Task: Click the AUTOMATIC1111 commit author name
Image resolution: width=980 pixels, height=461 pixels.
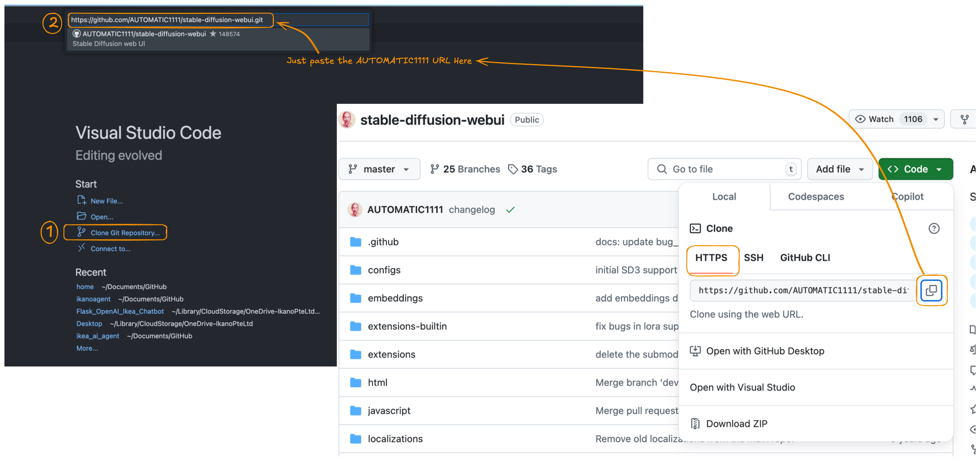Action: click(405, 210)
